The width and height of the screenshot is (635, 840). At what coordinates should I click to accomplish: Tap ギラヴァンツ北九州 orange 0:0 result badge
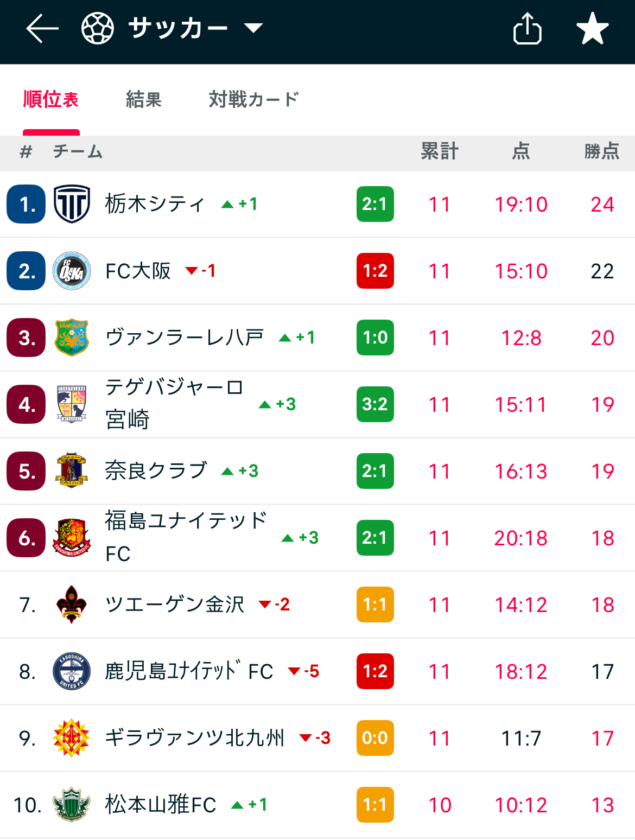(375, 738)
